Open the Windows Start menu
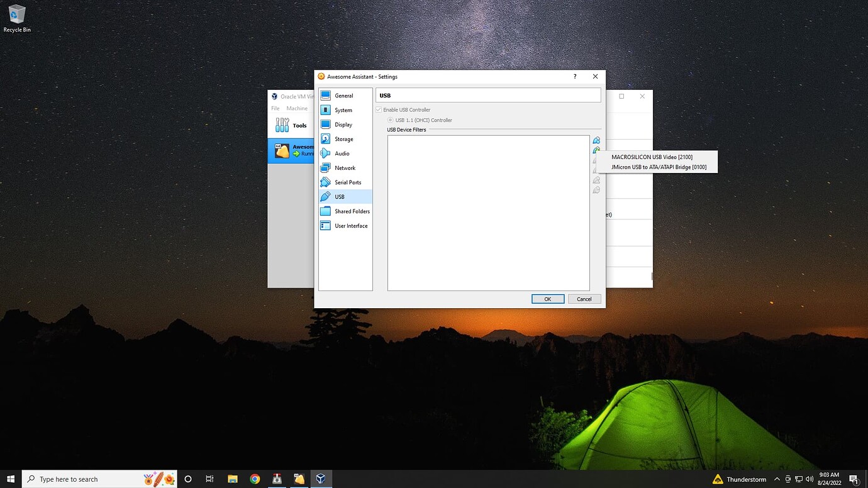The height and width of the screenshot is (488, 868). (x=11, y=479)
